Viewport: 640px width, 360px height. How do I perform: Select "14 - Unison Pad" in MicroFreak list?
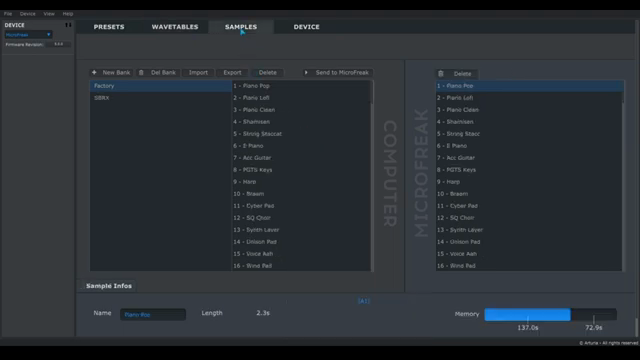point(529,242)
